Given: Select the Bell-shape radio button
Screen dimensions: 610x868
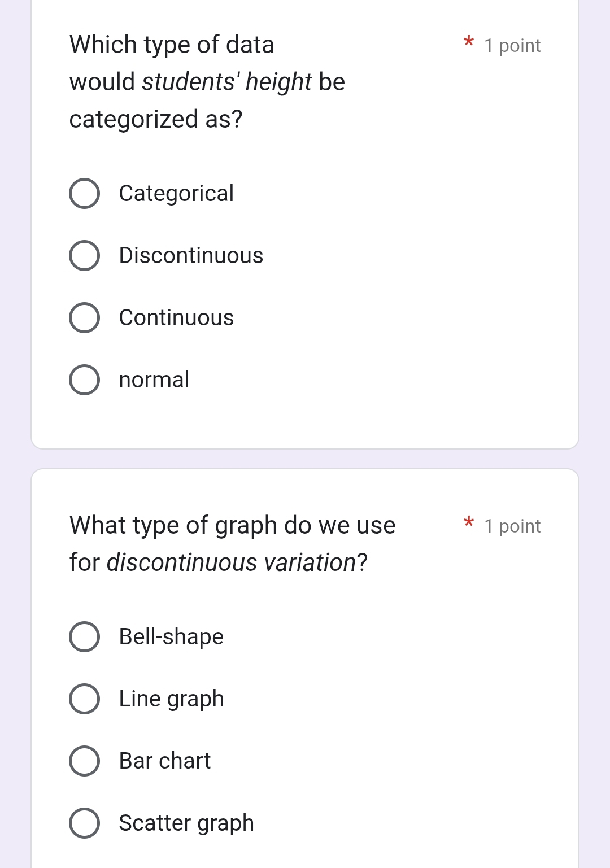Looking at the screenshot, I should [85, 637].
